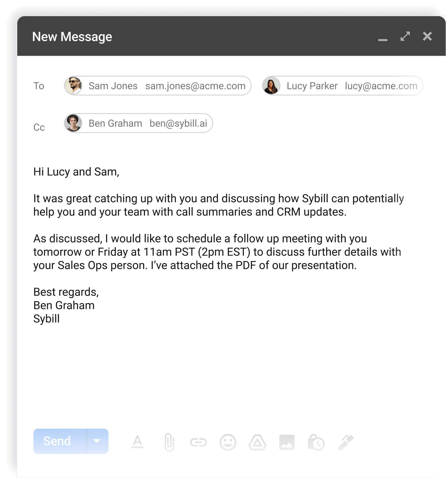Place cursor in the message body text
This screenshot has height=481, width=448.
click(x=219, y=245)
